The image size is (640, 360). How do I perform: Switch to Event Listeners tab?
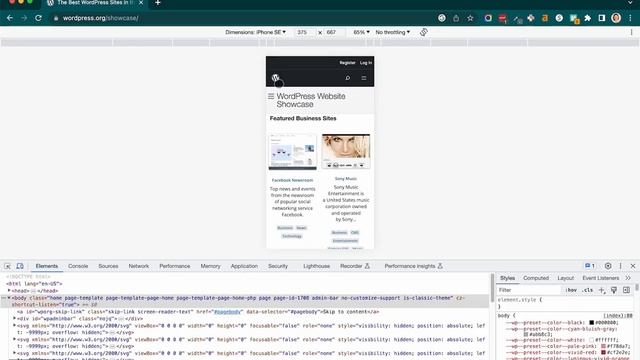pos(600,278)
